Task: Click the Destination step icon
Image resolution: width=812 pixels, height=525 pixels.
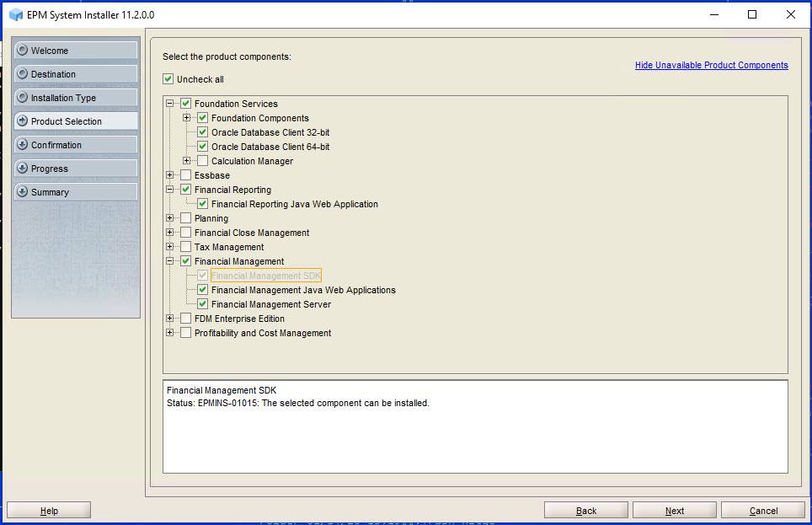Action: [x=22, y=73]
